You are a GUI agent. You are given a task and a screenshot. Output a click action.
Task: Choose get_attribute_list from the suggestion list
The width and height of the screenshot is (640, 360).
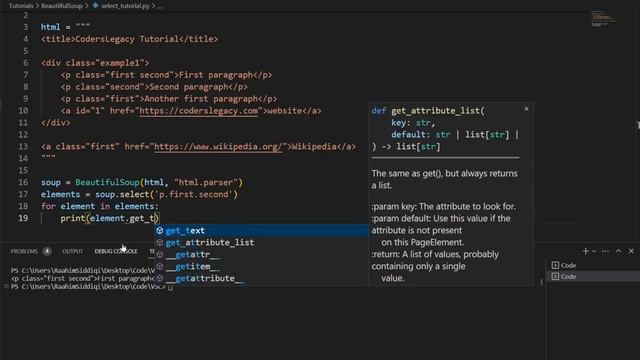[261, 242]
